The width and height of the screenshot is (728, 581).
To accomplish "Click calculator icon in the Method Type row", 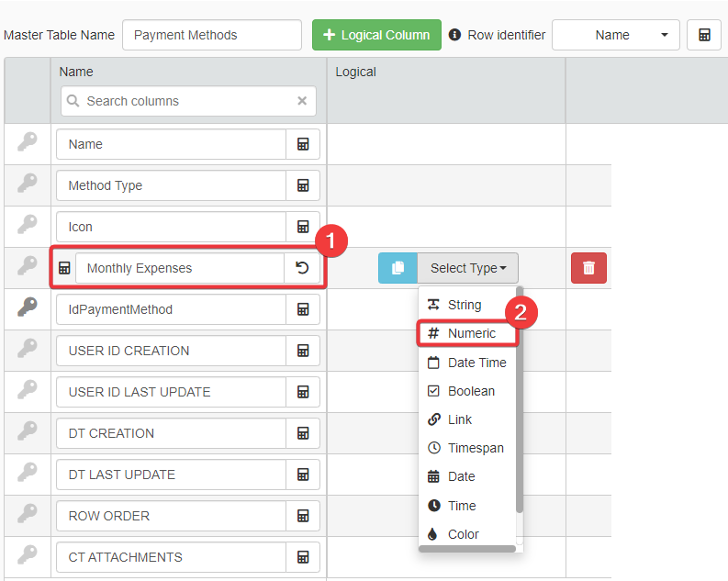I will point(303,185).
